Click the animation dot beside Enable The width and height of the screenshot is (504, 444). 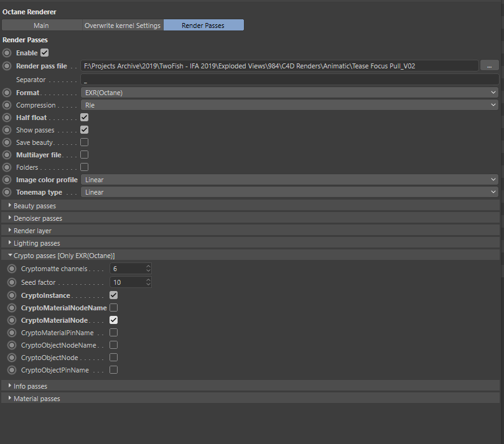click(x=7, y=53)
